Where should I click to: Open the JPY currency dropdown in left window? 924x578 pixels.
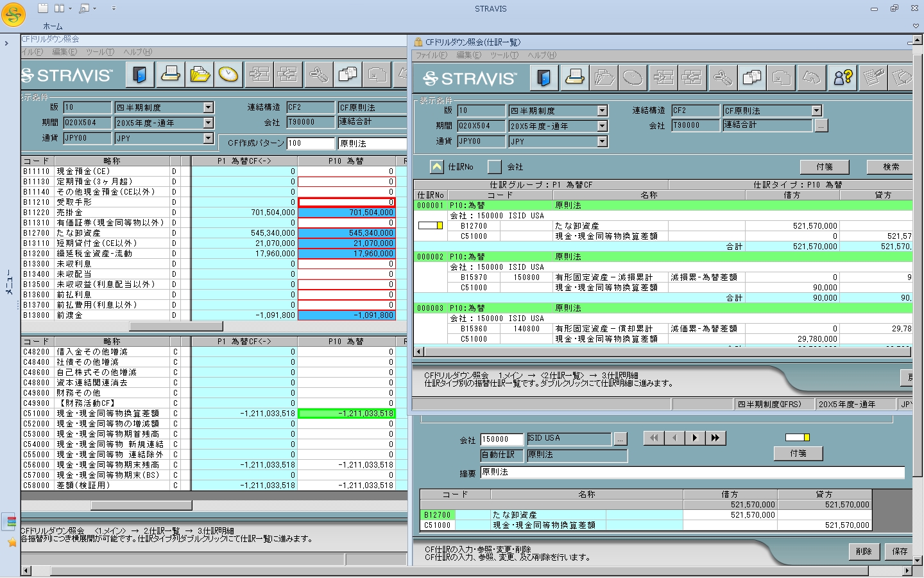[x=208, y=138]
